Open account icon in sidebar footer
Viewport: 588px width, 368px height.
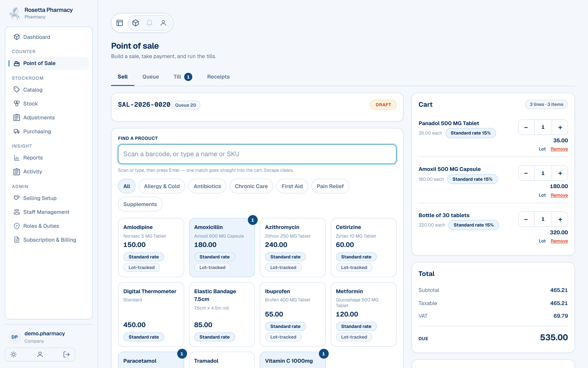[x=40, y=354]
